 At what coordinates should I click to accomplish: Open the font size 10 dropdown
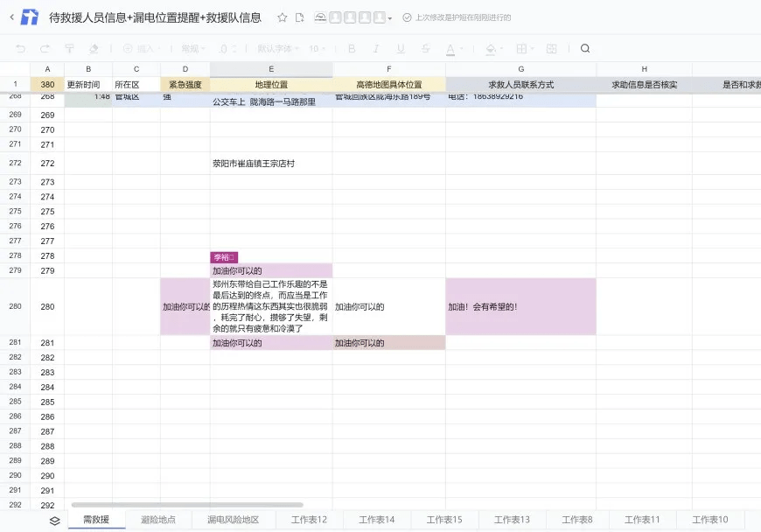tap(317, 48)
